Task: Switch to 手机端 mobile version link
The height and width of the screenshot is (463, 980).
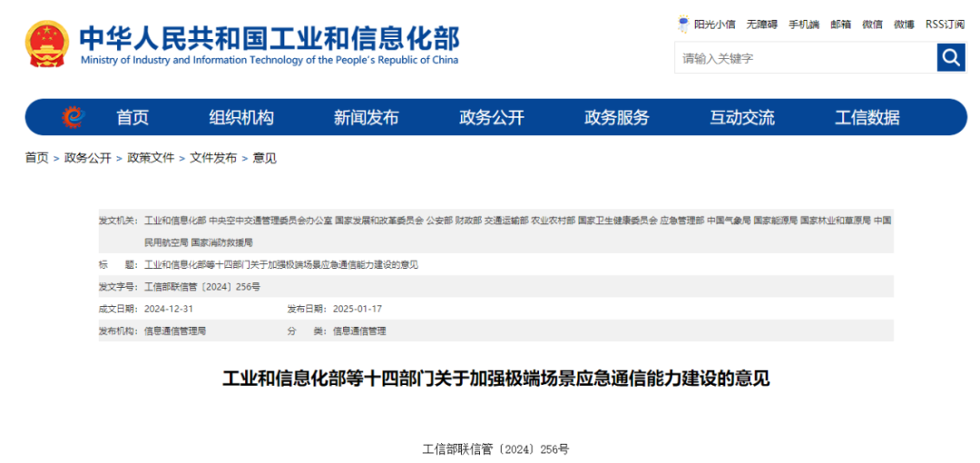Action: point(803,25)
